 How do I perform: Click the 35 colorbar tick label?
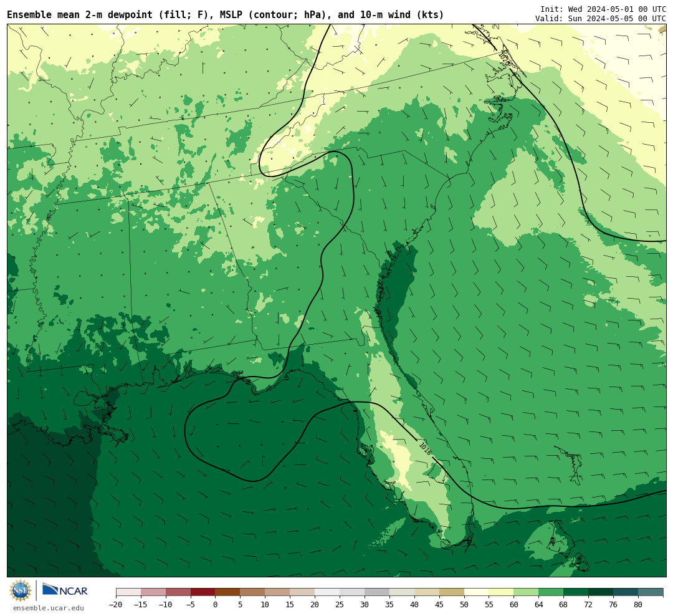tap(389, 604)
